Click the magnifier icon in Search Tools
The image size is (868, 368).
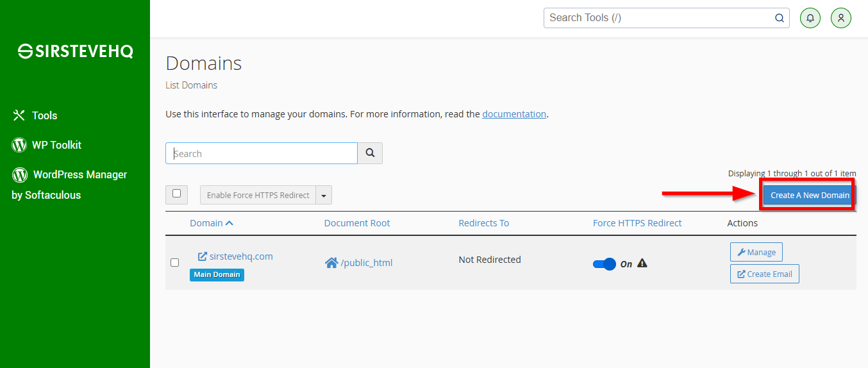(780, 18)
